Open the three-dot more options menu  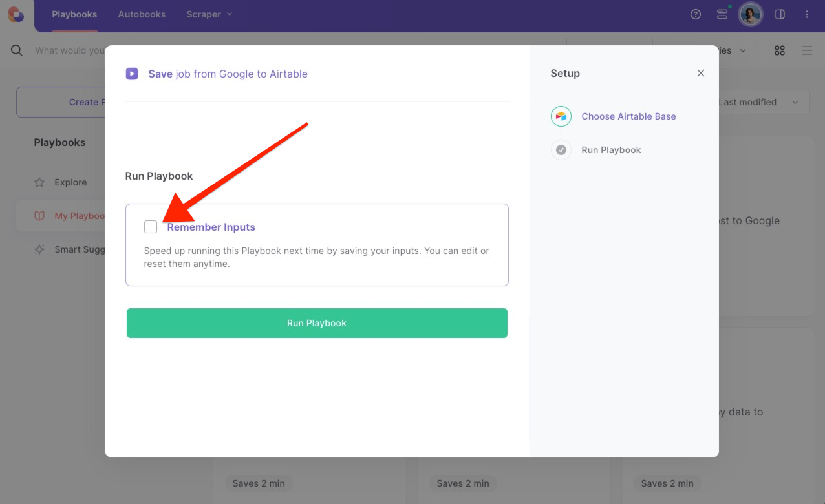pos(807,14)
